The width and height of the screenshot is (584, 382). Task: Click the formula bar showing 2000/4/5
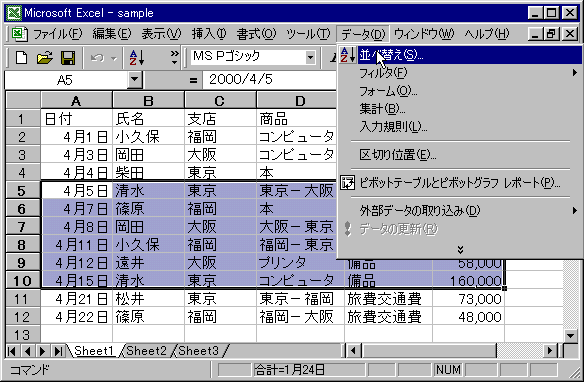[x=269, y=79]
